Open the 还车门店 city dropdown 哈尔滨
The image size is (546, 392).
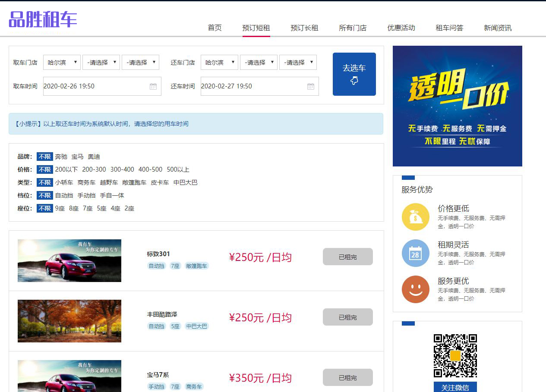point(219,62)
